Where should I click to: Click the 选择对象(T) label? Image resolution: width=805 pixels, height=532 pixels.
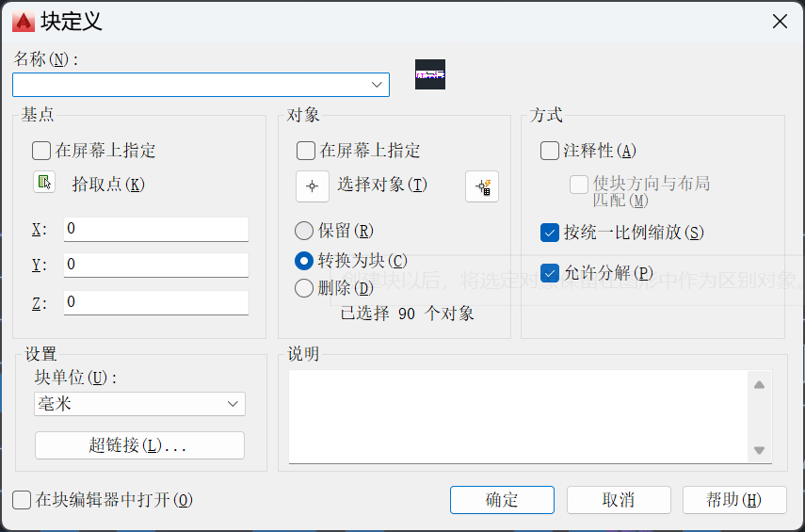(382, 185)
